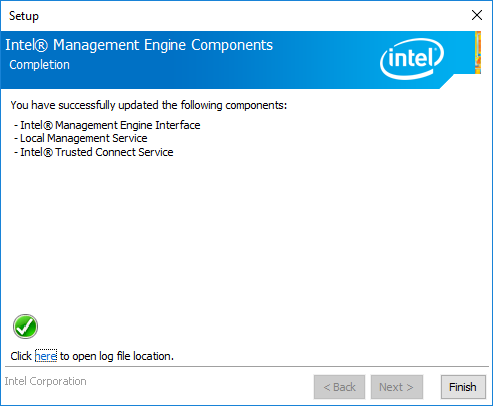
Task: Click the green success checkmark icon
Action: click(25, 327)
